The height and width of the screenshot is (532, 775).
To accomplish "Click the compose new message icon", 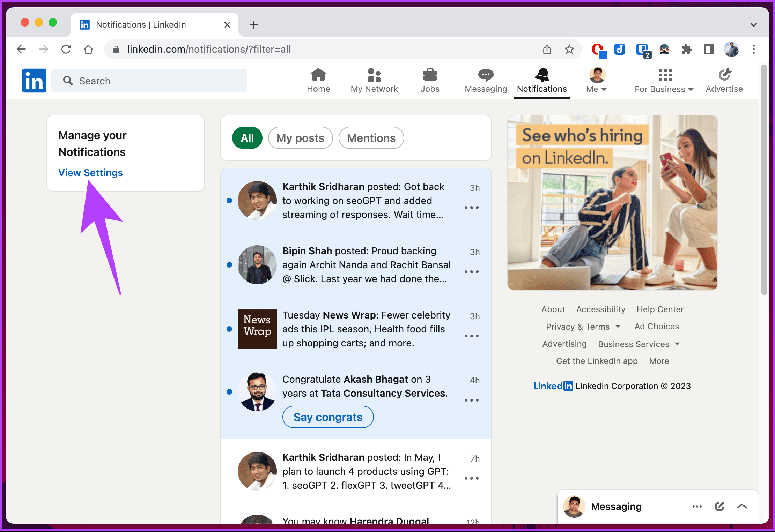I will pyautogui.click(x=719, y=506).
